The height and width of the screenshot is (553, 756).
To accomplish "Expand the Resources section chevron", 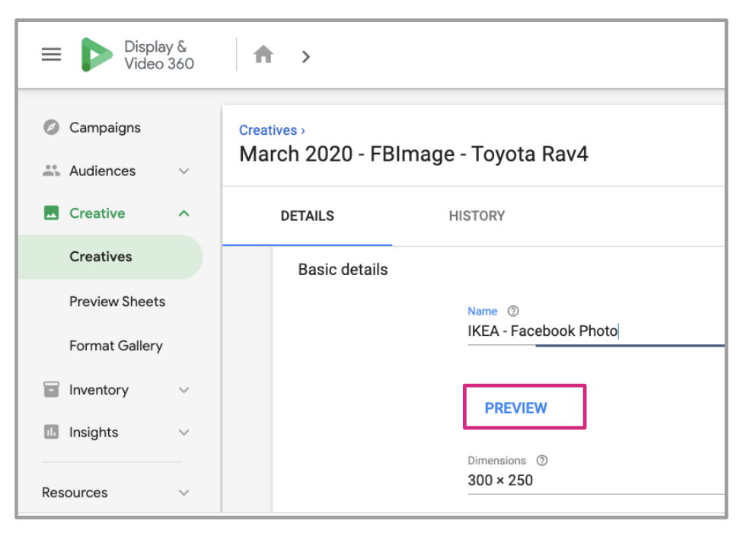I will click(183, 493).
